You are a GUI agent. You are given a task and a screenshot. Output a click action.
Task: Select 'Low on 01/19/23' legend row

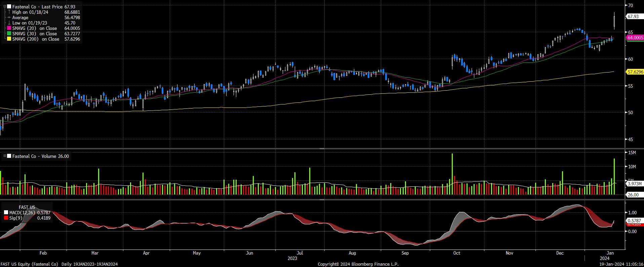[30, 23]
